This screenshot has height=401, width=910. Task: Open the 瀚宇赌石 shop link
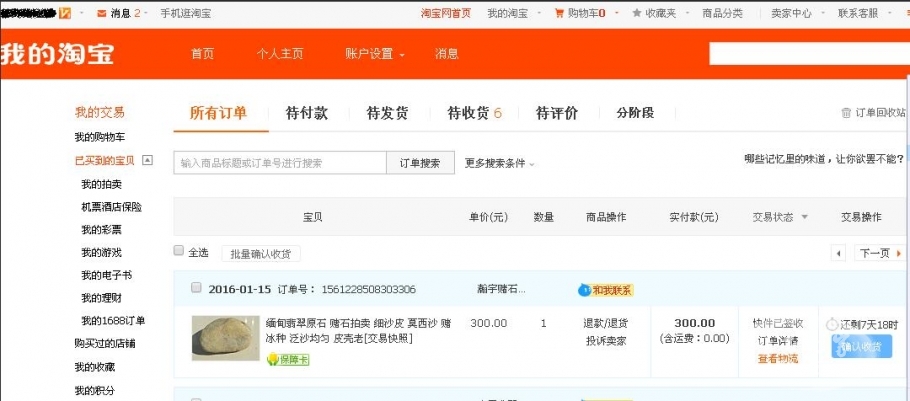pyautogui.click(x=501, y=289)
